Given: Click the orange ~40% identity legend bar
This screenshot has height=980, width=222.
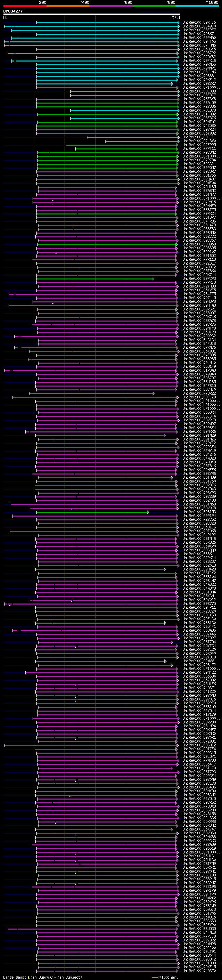Looking at the screenshot, I should point(68,7).
